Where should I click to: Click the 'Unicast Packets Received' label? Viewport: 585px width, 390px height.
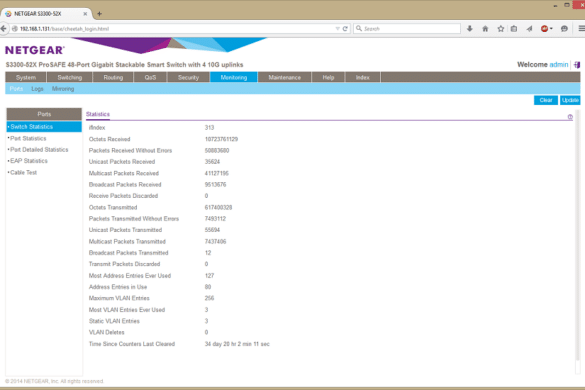122,162
